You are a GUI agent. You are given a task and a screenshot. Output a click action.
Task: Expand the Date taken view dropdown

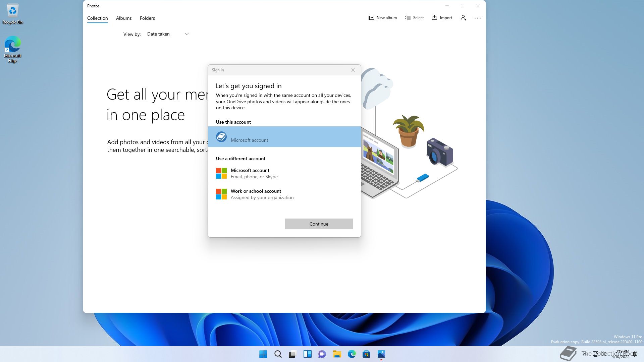[168, 34]
